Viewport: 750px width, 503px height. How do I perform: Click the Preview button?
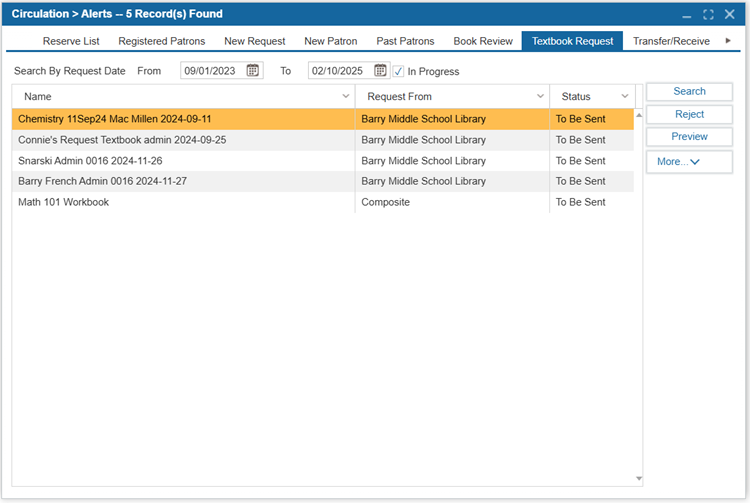pos(689,137)
